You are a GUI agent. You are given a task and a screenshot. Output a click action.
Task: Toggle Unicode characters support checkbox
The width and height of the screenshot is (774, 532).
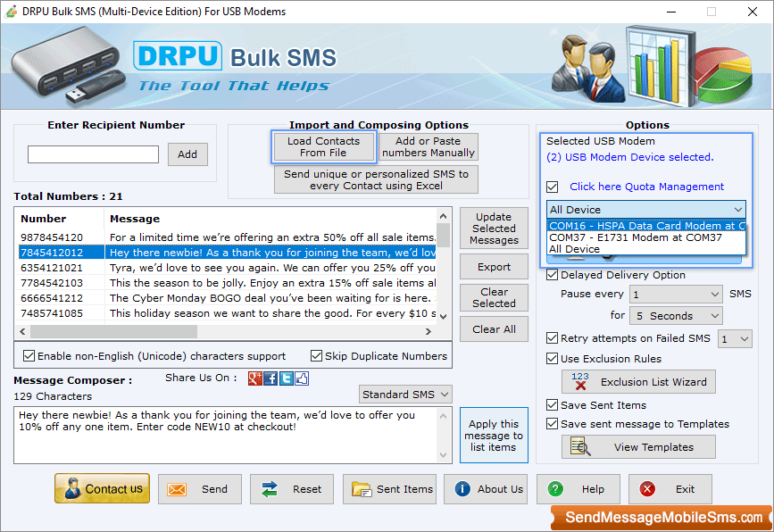coord(29,356)
